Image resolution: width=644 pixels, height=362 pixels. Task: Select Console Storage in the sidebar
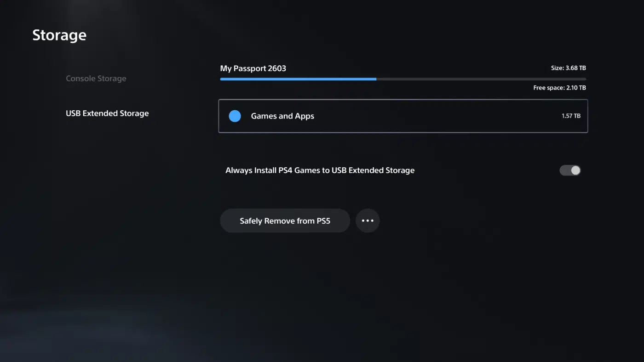(96, 78)
